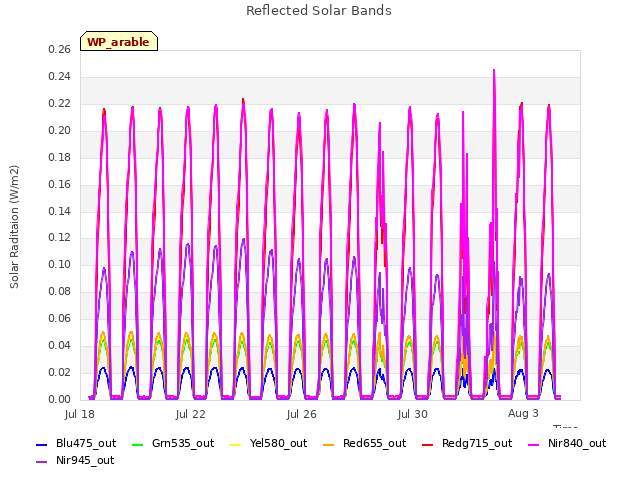Click the yellow Yel580_out legend color marker
Image resolution: width=640 pixels, height=480 pixels.
tap(236, 444)
